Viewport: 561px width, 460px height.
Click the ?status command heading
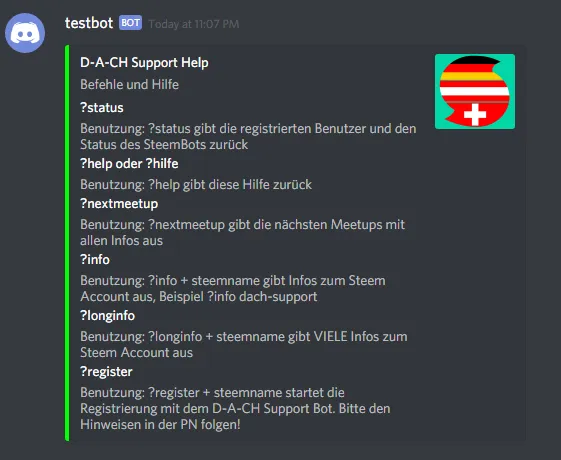coord(102,108)
